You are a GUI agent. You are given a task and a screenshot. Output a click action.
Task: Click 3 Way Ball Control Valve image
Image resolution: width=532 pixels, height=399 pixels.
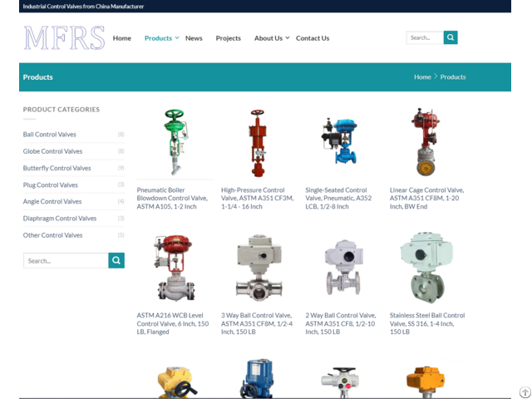click(259, 268)
